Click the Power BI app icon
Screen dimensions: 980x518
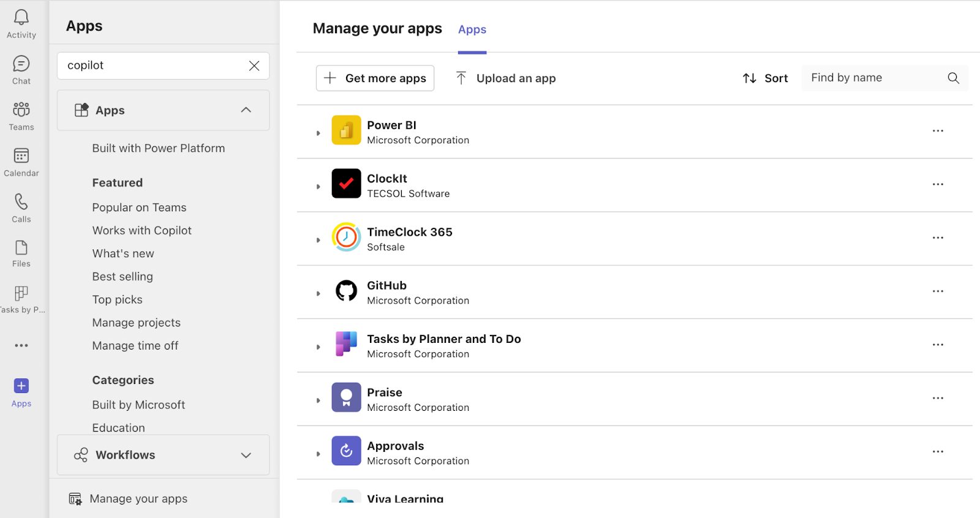point(346,130)
